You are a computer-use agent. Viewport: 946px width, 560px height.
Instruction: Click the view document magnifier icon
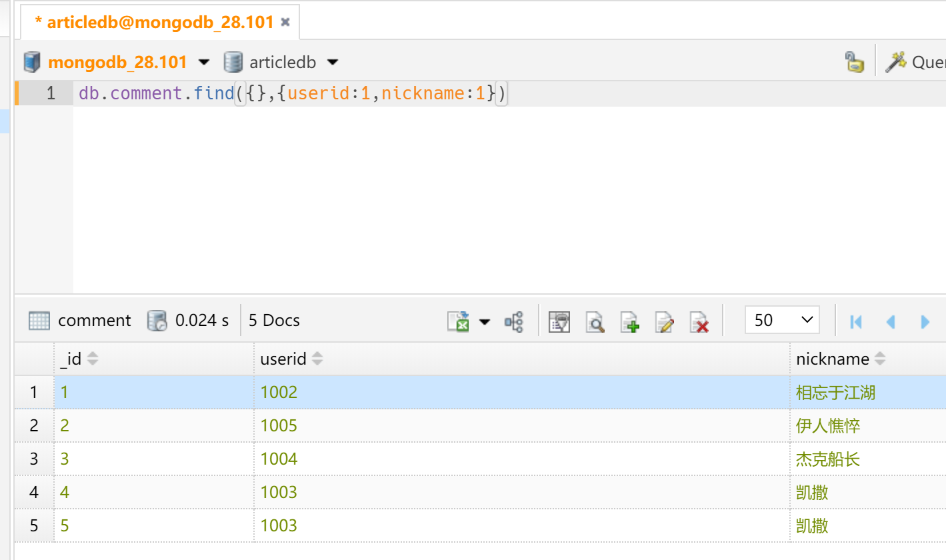(x=595, y=321)
